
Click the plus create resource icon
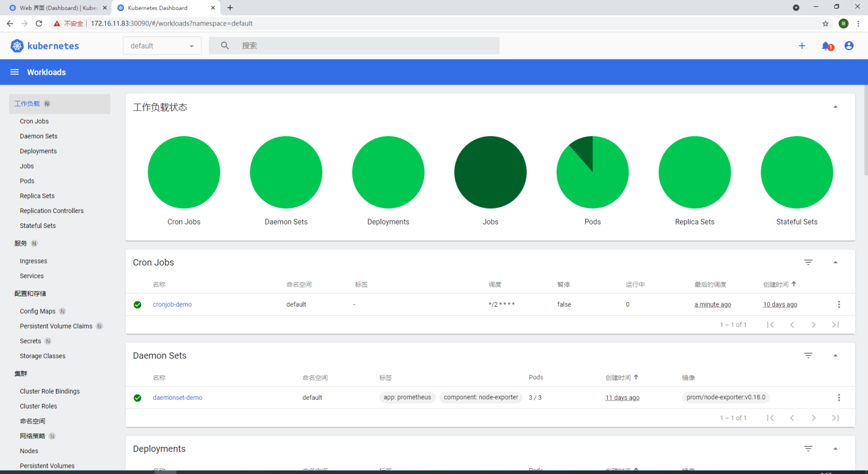[802, 46]
